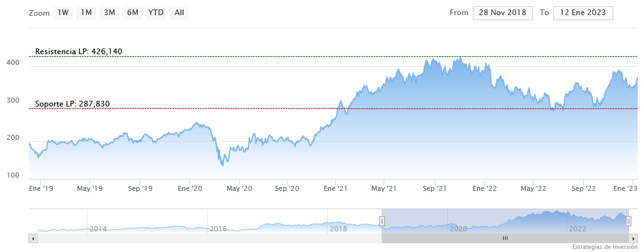This screenshot has height=252, width=644.
Task: Click the Sep '21 x-axis label
Action: (x=434, y=188)
